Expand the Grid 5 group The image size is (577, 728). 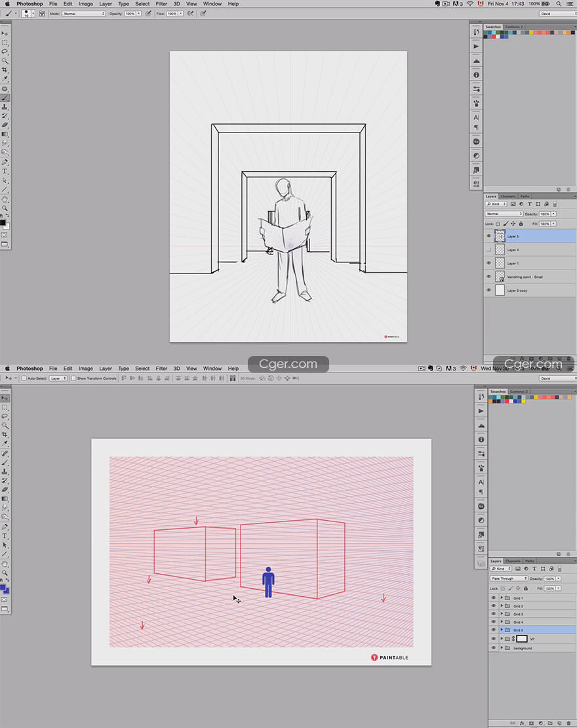click(502, 630)
